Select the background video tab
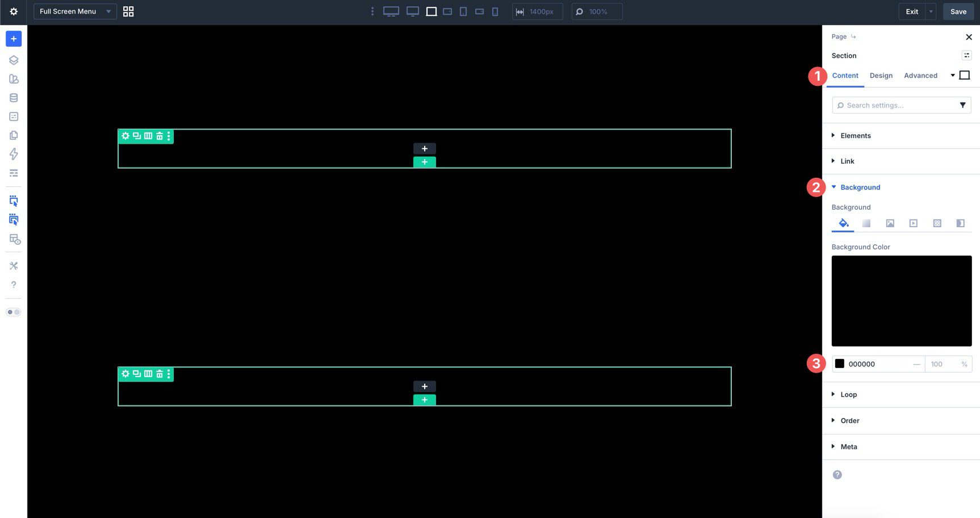This screenshot has width=980, height=518. pos(913,223)
